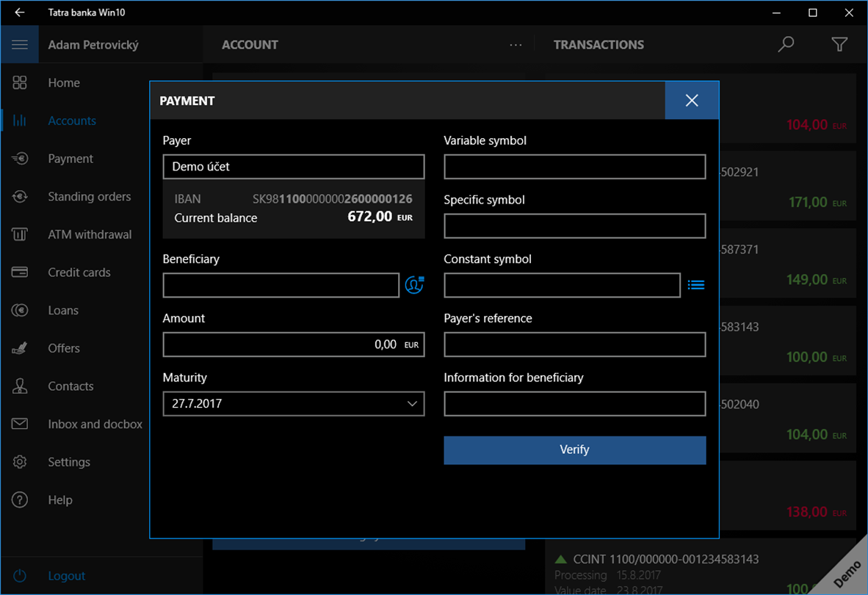Open Account more options ellipsis
868x595 pixels.
tap(516, 45)
